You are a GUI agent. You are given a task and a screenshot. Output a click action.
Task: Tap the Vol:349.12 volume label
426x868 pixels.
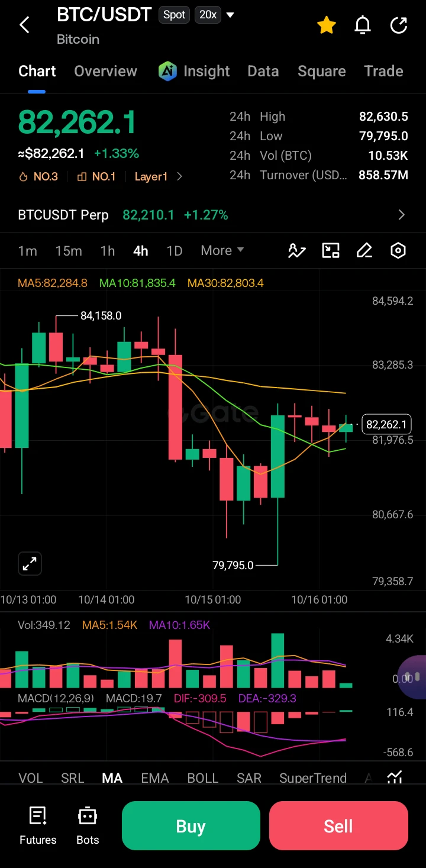coord(44,625)
